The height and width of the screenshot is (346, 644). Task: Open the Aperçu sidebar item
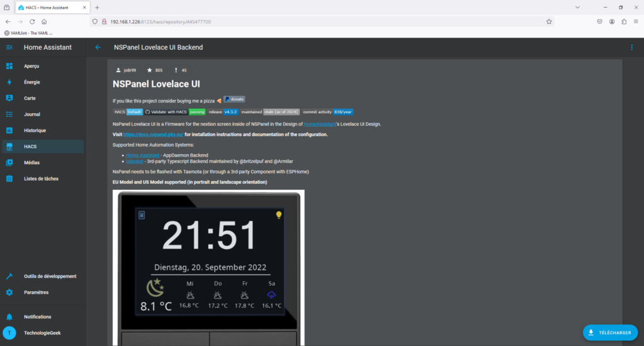coord(43,66)
